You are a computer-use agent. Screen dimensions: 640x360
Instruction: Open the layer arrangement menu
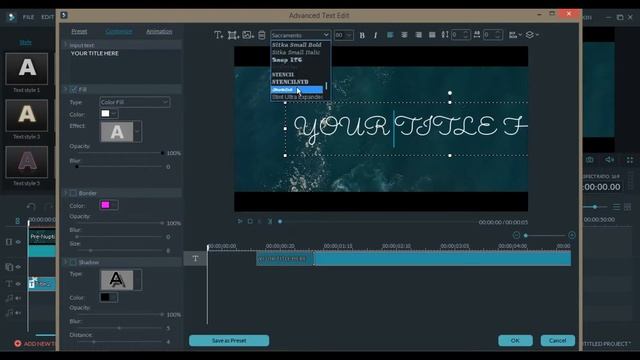coord(531,35)
